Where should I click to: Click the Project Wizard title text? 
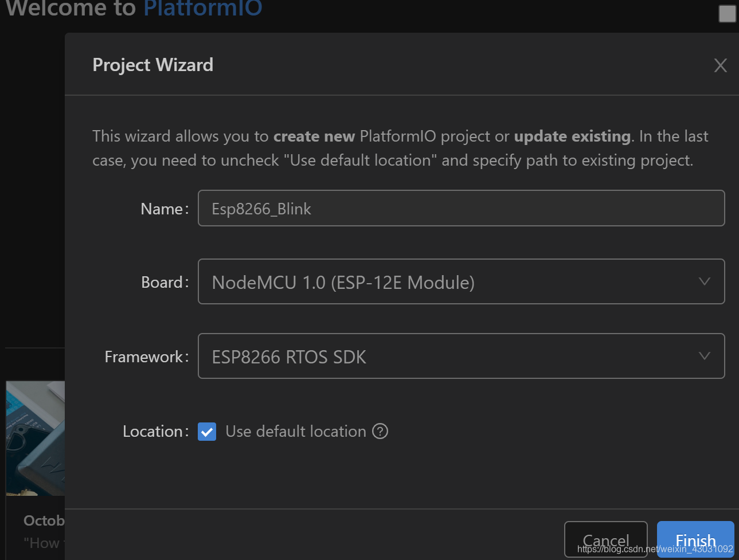(x=153, y=65)
